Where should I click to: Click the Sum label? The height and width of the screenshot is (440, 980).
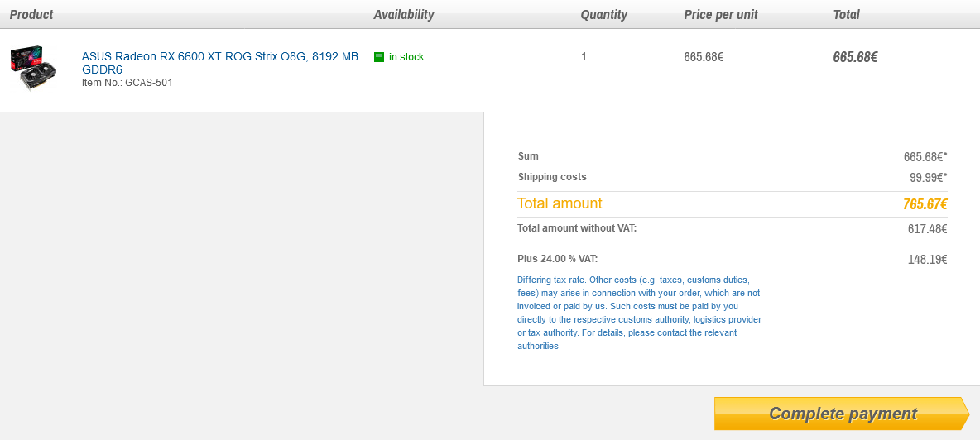[528, 156]
